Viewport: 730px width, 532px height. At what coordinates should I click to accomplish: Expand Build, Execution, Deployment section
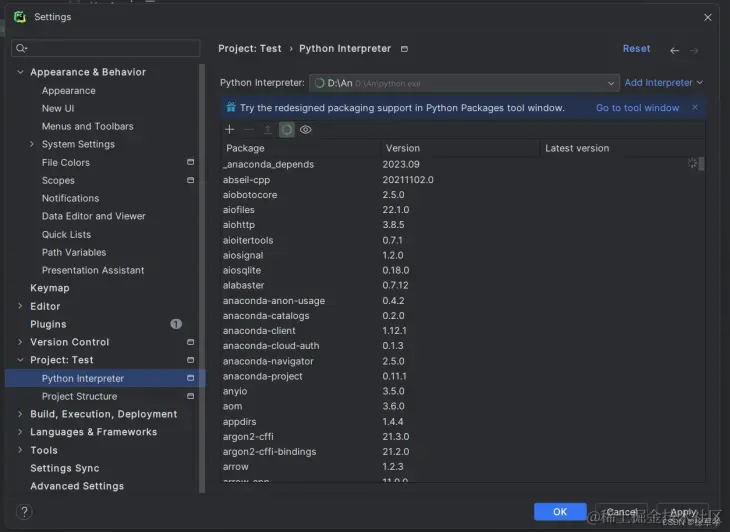click(20, 414)
